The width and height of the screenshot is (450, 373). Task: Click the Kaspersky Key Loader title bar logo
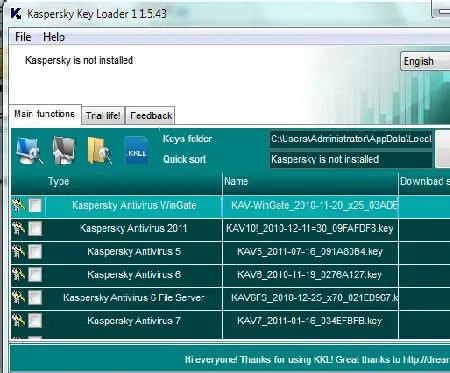[16, 13]
